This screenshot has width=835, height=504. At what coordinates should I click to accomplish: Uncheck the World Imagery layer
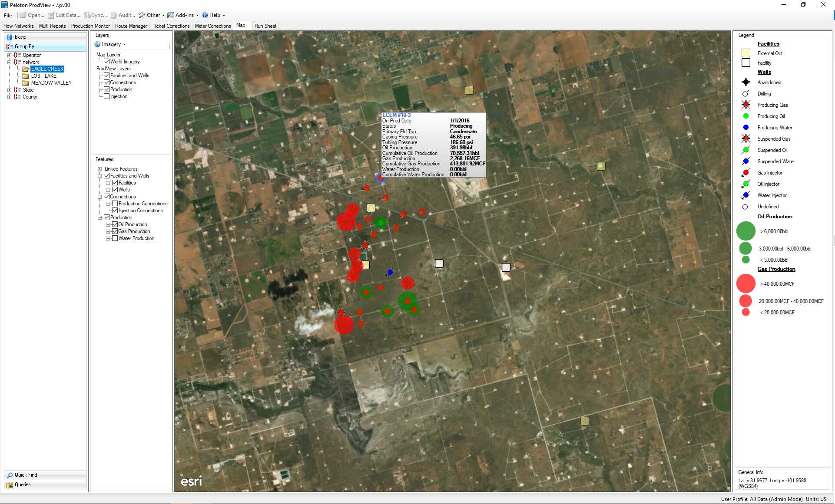tap(106, 62)
